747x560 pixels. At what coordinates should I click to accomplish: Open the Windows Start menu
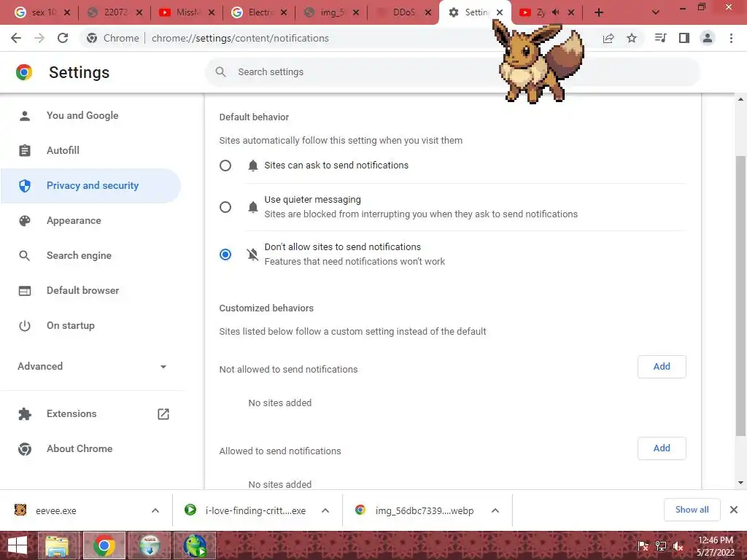pos(18,545)
